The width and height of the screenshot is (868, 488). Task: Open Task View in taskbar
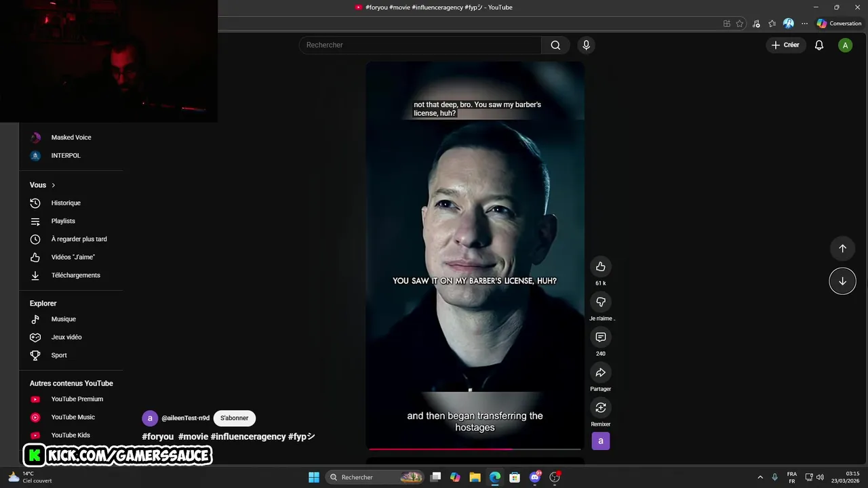click(x=436, y=477)
